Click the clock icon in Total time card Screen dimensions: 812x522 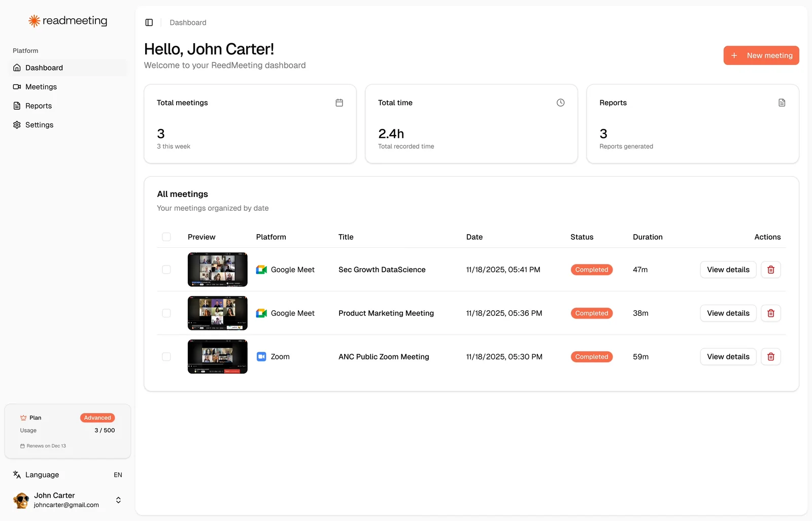pyautogui.click(x=560, y=103)
